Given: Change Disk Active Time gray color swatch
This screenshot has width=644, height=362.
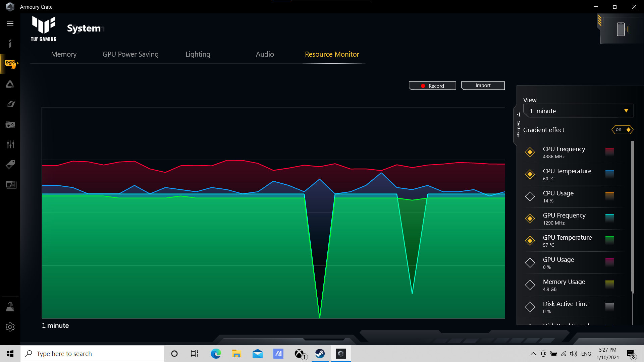Looking at the screenshot, I should click(x=609, y=307).
